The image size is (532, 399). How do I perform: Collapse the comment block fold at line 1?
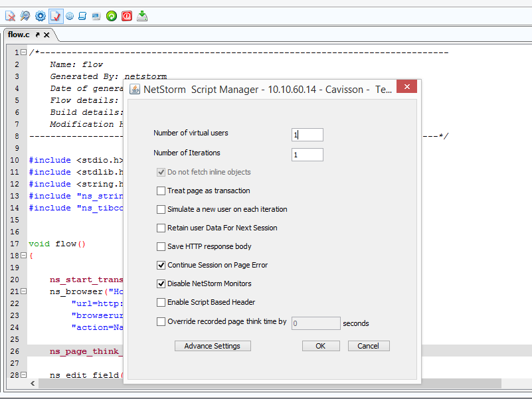23,52
